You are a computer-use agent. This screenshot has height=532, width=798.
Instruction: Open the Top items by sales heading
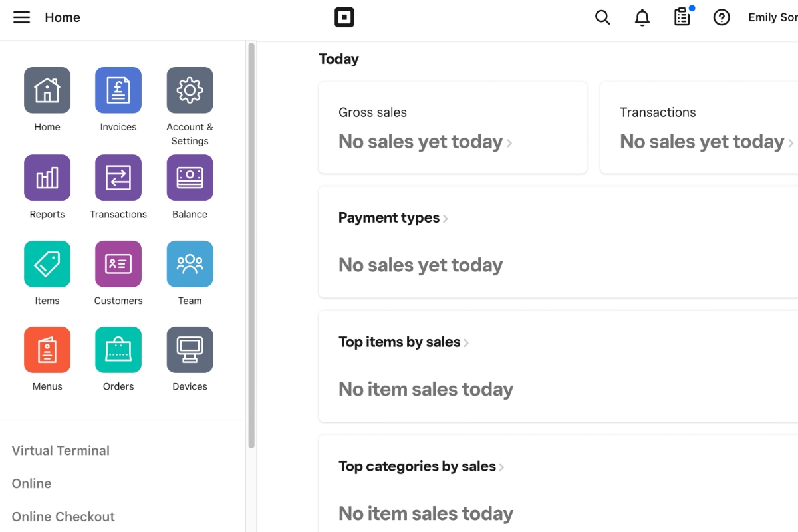(x=400, y=342)
